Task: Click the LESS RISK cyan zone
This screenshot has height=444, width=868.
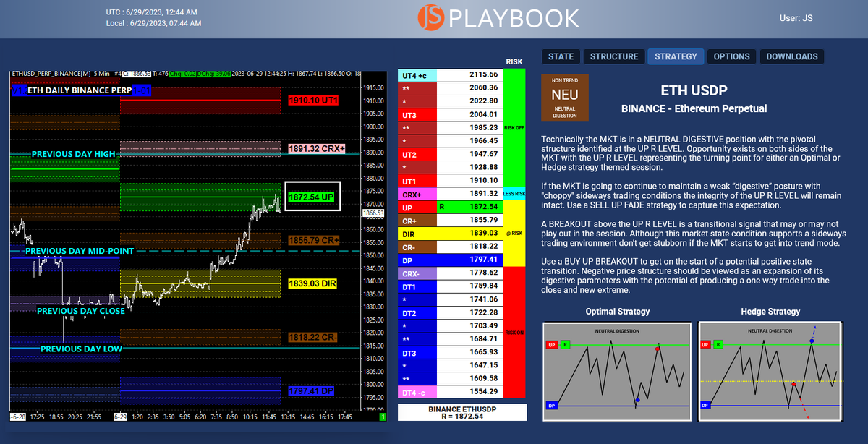Action: (x=514, y=193)
